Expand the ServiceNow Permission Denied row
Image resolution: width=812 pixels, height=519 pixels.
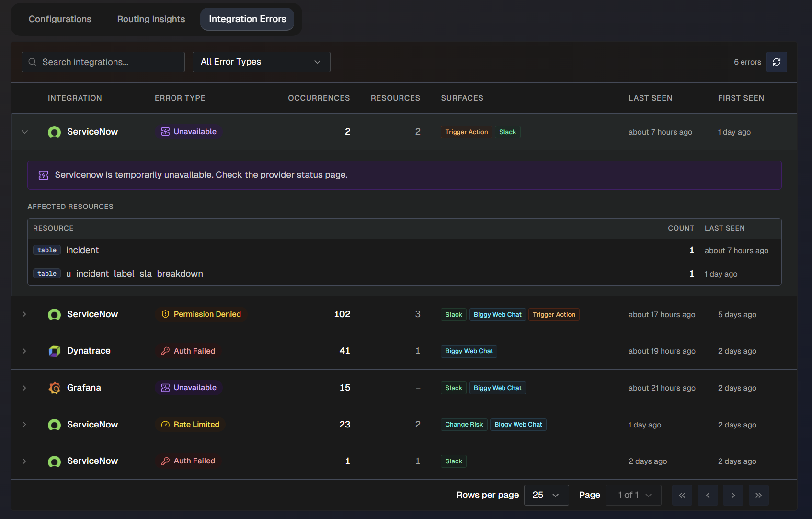(x=24, y=314)
